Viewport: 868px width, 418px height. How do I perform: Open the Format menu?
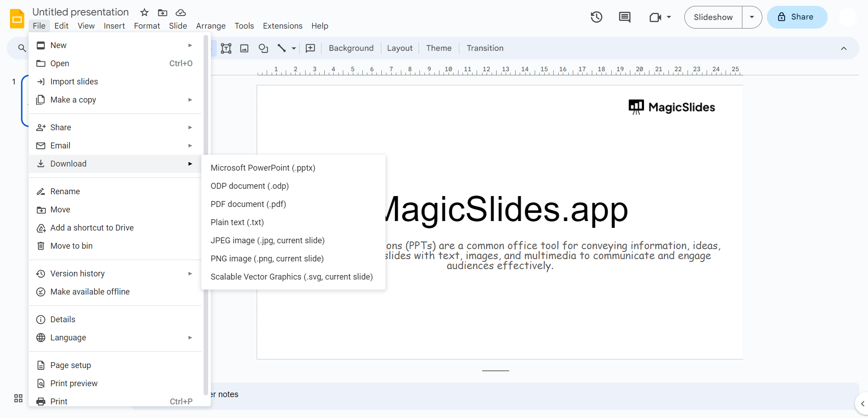(x=147, y=26)
